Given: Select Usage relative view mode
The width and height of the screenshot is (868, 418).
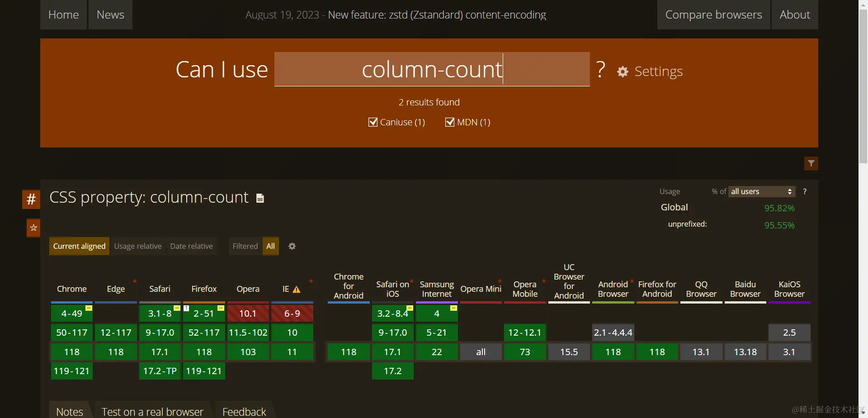Looking at the screenshot, I should [138, 246].
